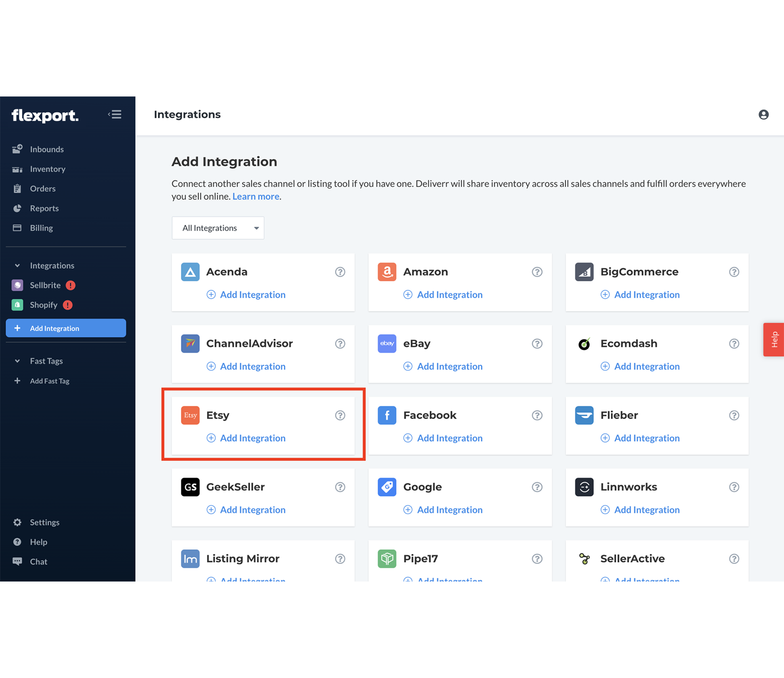Open help info for Listing Mirror
This screenshot has height=678, width=784.
pyautogui.click(x=340, y=559)
